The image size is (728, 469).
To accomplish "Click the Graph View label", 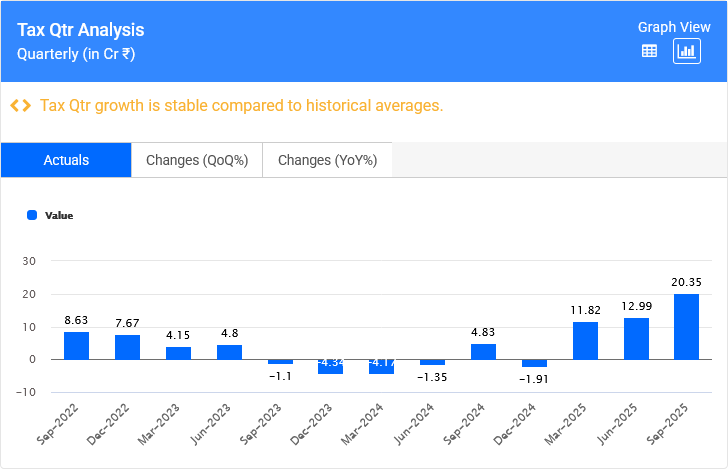I will point(674,27).
